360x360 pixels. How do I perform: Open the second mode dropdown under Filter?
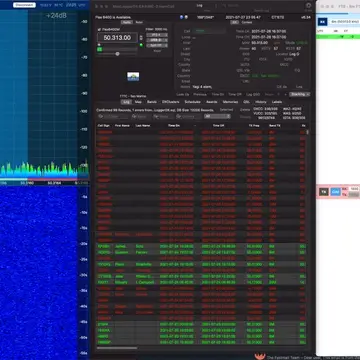[x=157, y=40]
